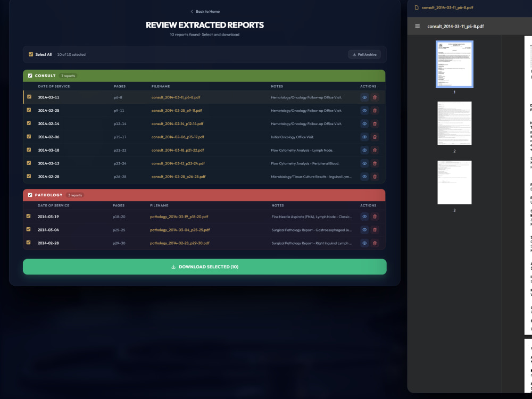Viewport: 532px width, 399px height.
Task: Click the Full Archive download button
Action: coord(364,55)
